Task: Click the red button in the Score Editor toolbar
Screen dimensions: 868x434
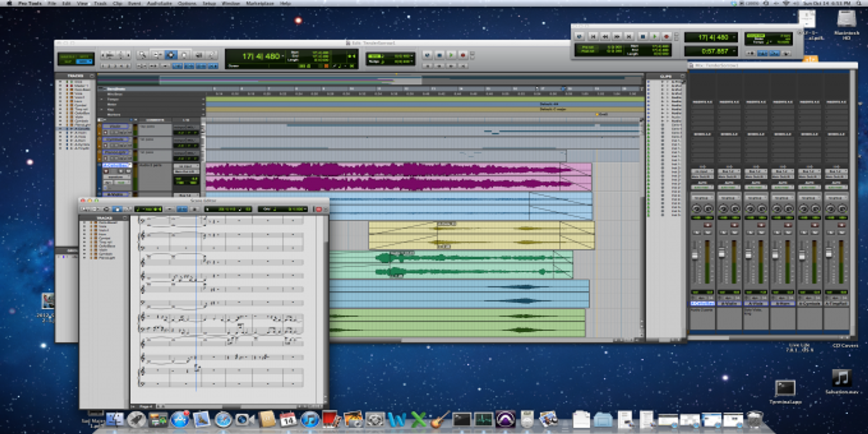Action: (318, 209)
